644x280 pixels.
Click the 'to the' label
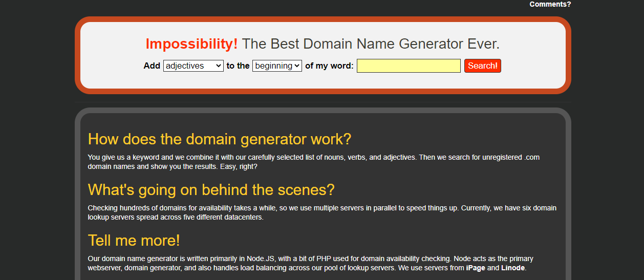[238, 66]
